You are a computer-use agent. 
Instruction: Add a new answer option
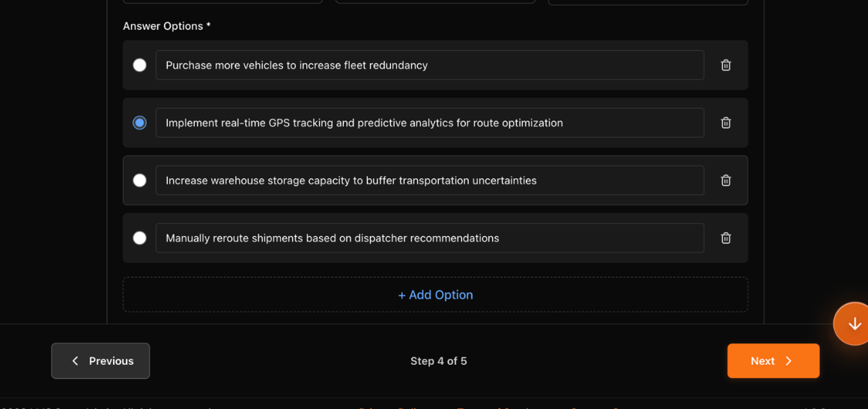tap(435, 295)
